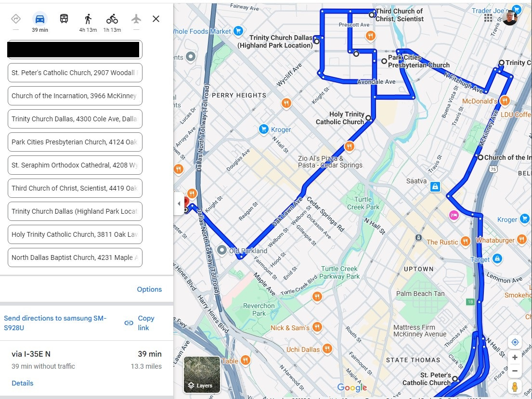
Task: Click transit station icon near The Rustic
Action: pos(419,237)
